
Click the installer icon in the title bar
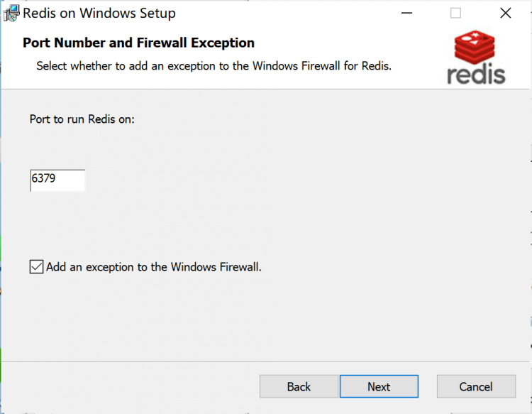tap(11, 13)
